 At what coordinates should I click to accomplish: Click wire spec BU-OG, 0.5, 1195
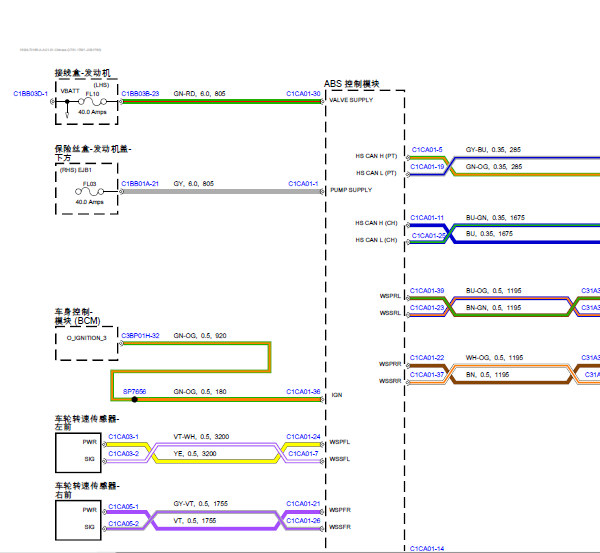[x=494, y=291]
